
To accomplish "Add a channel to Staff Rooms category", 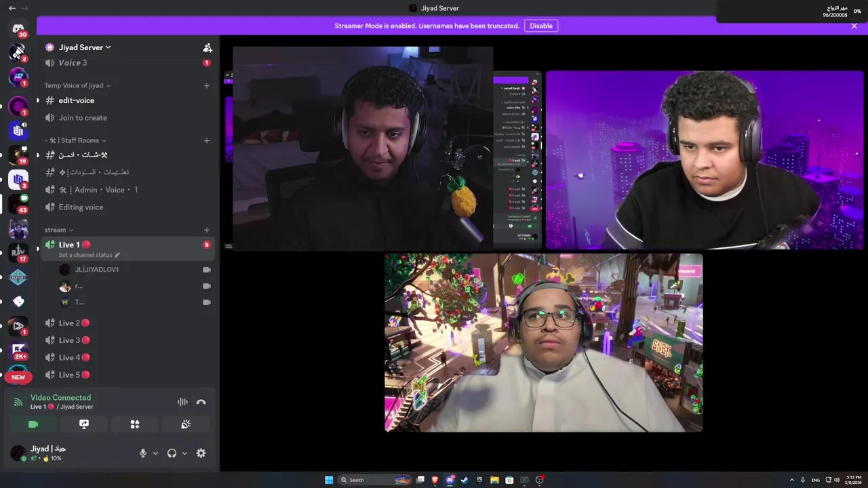I will coord(207,140).
